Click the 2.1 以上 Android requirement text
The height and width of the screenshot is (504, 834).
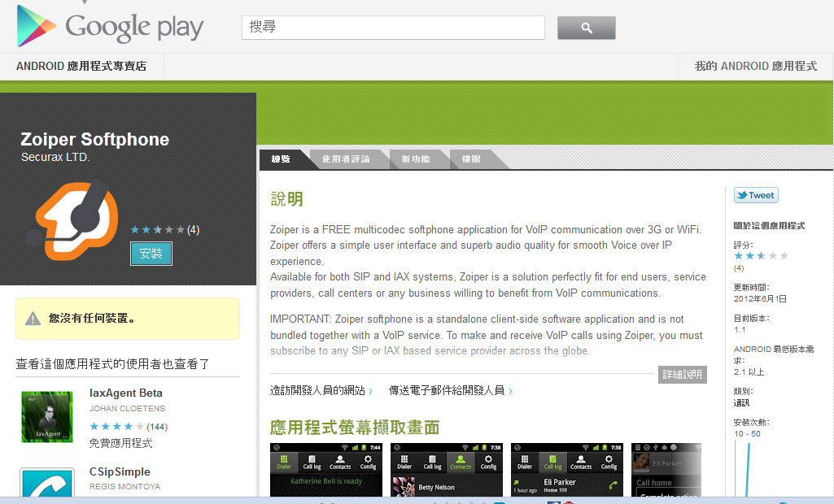pos(749,372)
